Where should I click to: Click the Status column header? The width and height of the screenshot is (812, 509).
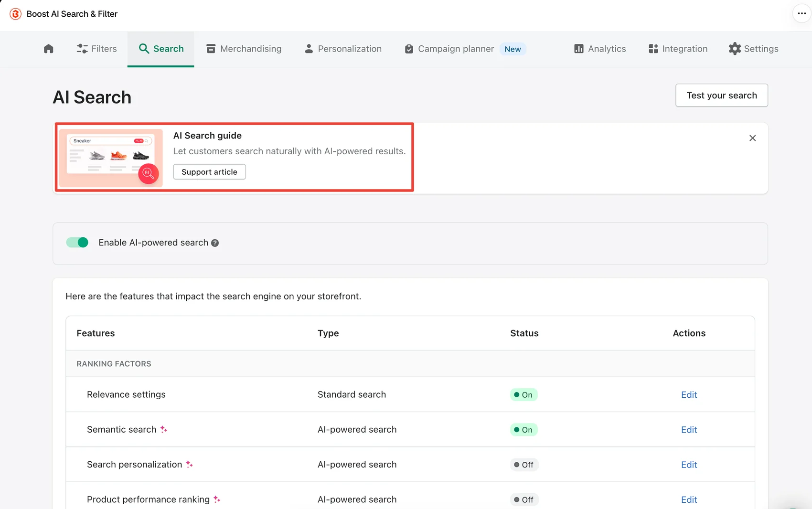point(524,333)
